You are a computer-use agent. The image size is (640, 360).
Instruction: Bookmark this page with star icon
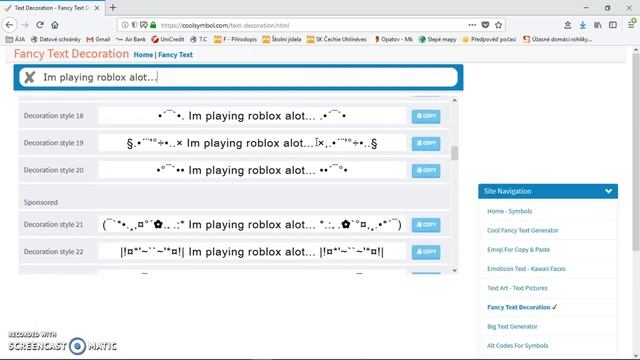tap(498, 25)
